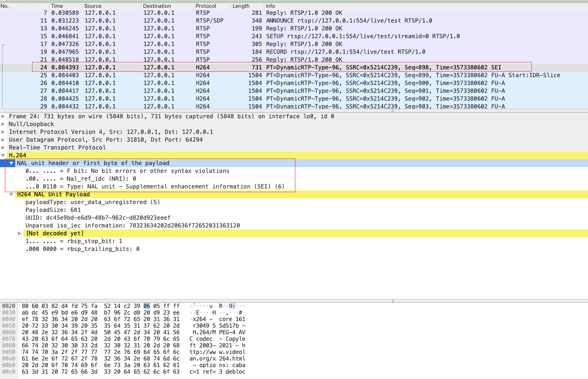The width and height of the screenshot is (588, 379).
Task: Select the PayloadSize: 681 field
Action: pyautogui.click(x=53, y=210)
